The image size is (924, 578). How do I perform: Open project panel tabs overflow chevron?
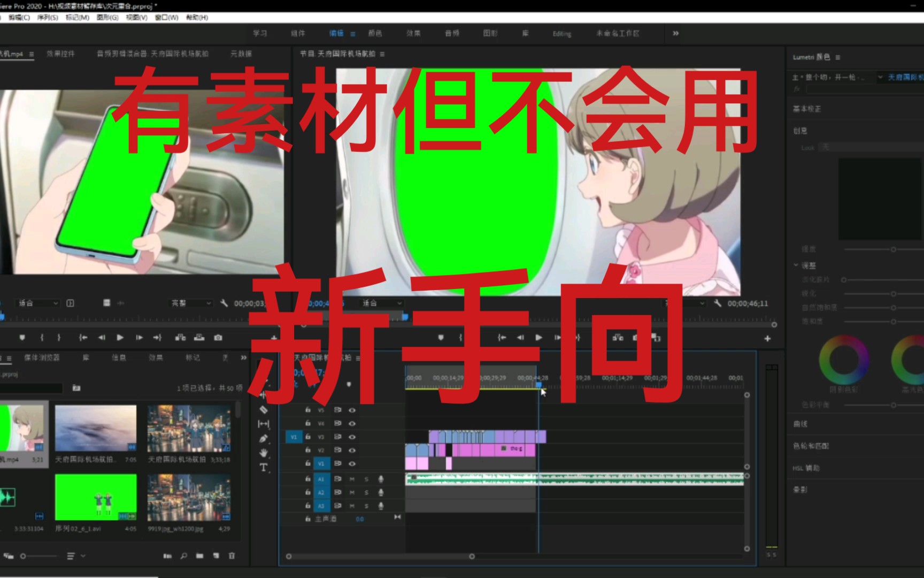(243, 358)
